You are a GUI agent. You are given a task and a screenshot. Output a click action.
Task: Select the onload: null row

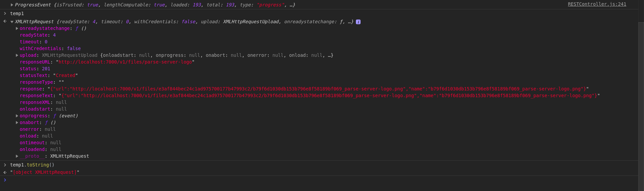[x=36, y=136]
